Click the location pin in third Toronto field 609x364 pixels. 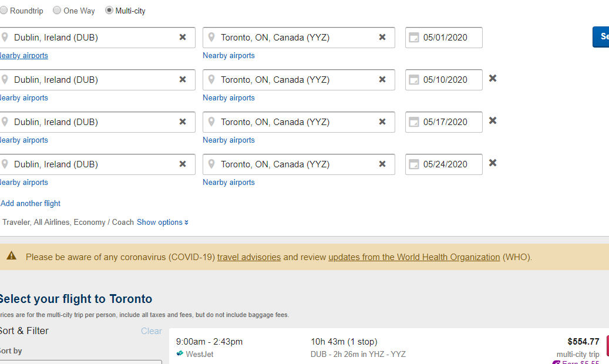coord(211,122)
